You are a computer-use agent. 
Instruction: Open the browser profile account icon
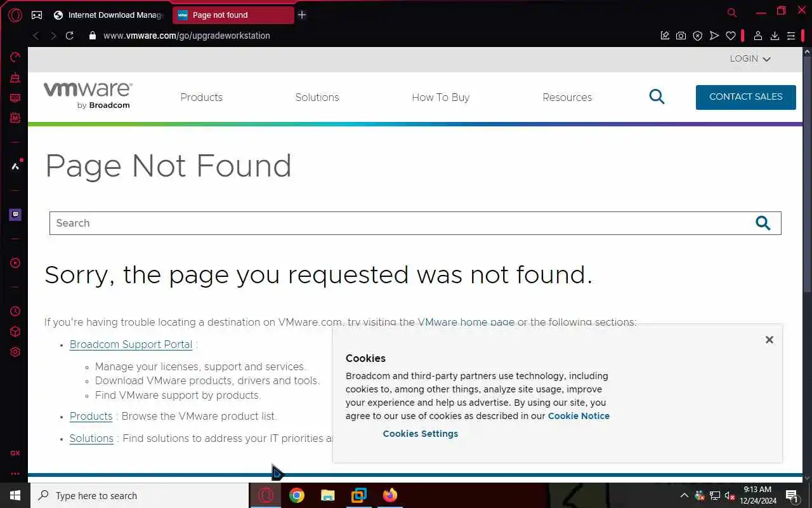tap(757, 36)
